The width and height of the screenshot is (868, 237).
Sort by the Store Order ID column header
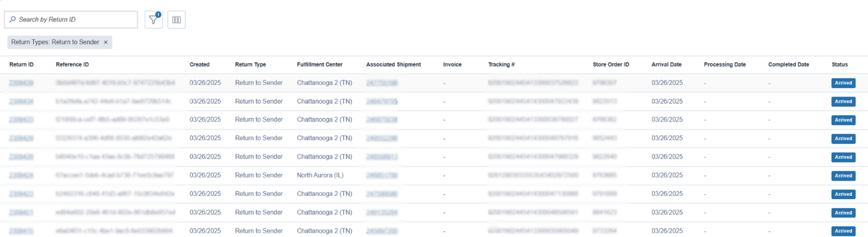611,64
